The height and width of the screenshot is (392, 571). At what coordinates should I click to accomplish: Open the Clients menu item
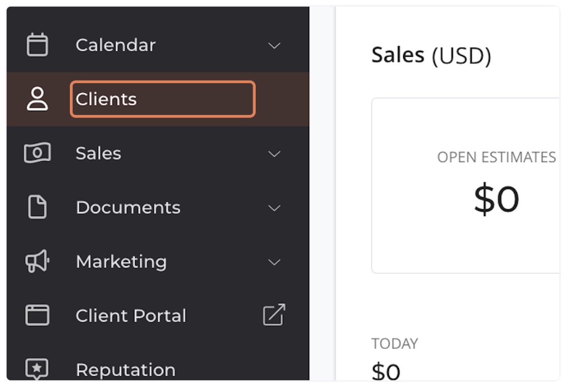coord(162,99)
